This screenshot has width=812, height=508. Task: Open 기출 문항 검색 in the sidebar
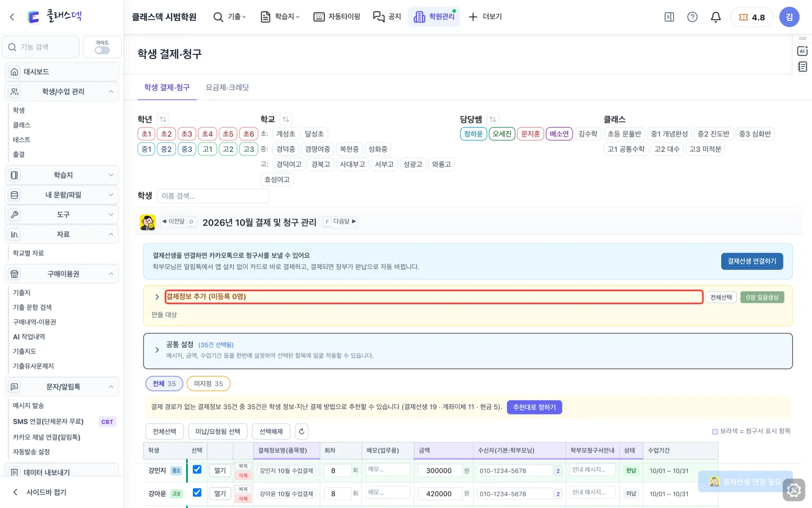(x=32, y=307)
